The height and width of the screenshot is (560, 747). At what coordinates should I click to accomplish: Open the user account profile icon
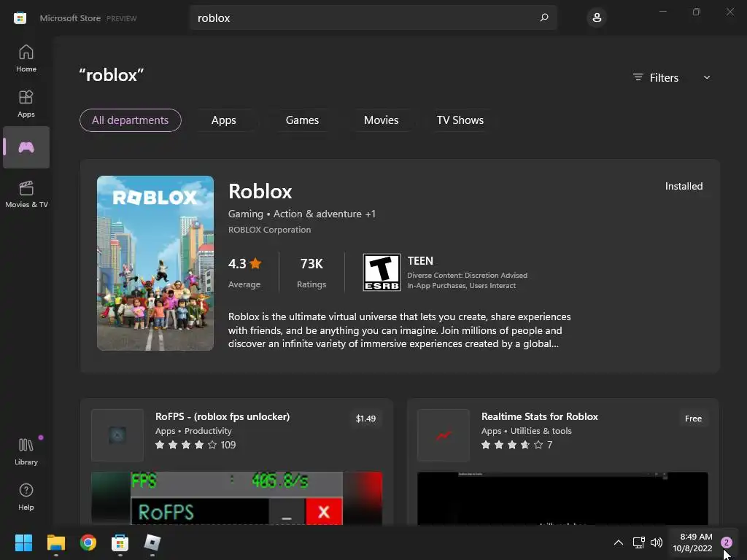(597, 17)
